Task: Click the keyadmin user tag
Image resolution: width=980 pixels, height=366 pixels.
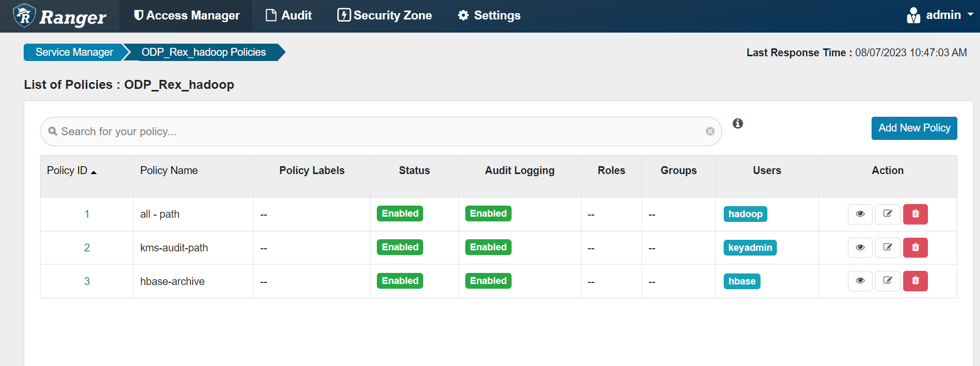Action: point(750,248)
